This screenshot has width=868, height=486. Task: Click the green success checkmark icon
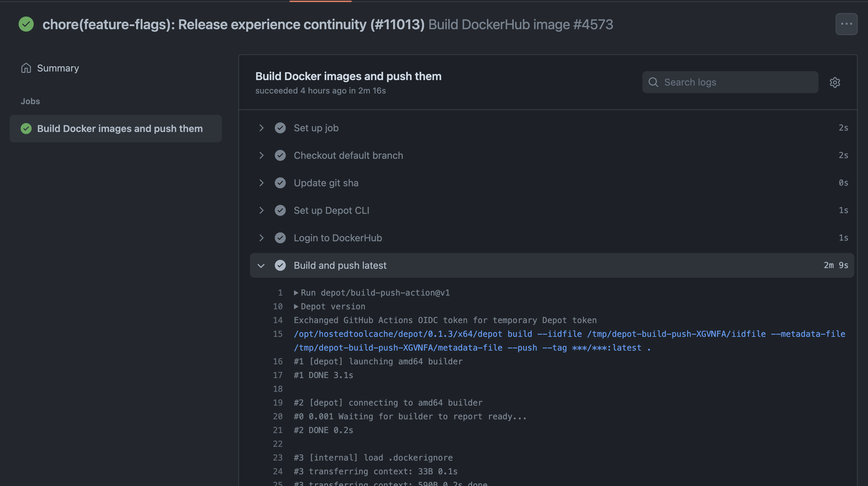tap(26, 24)
